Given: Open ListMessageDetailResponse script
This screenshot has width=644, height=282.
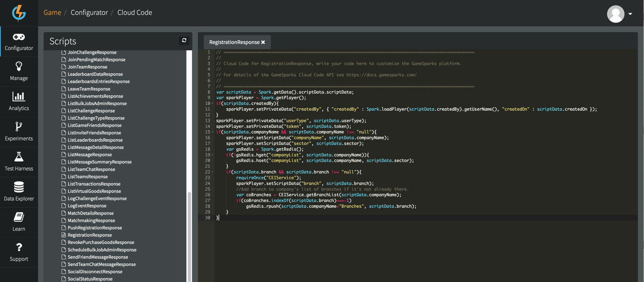Looking at the screenshot, I should click(x=96, y=148).
